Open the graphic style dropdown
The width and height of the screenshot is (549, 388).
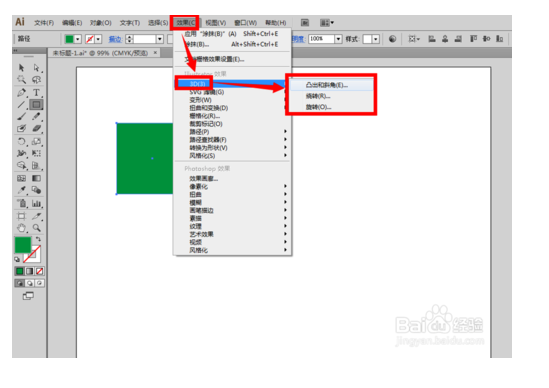376,39
